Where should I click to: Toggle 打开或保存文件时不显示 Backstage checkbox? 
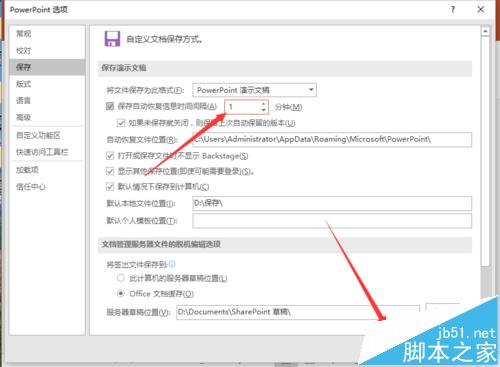pyautogui.click(x=110, y=156)
